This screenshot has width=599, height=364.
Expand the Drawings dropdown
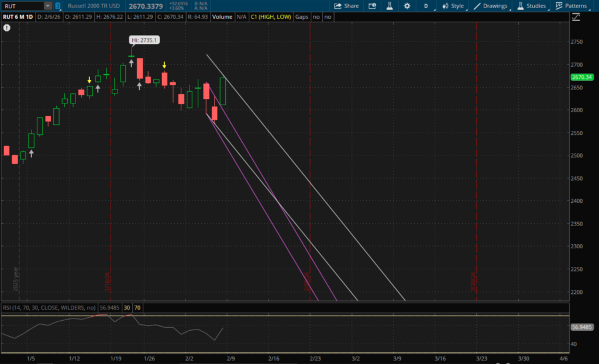[491, 6]
